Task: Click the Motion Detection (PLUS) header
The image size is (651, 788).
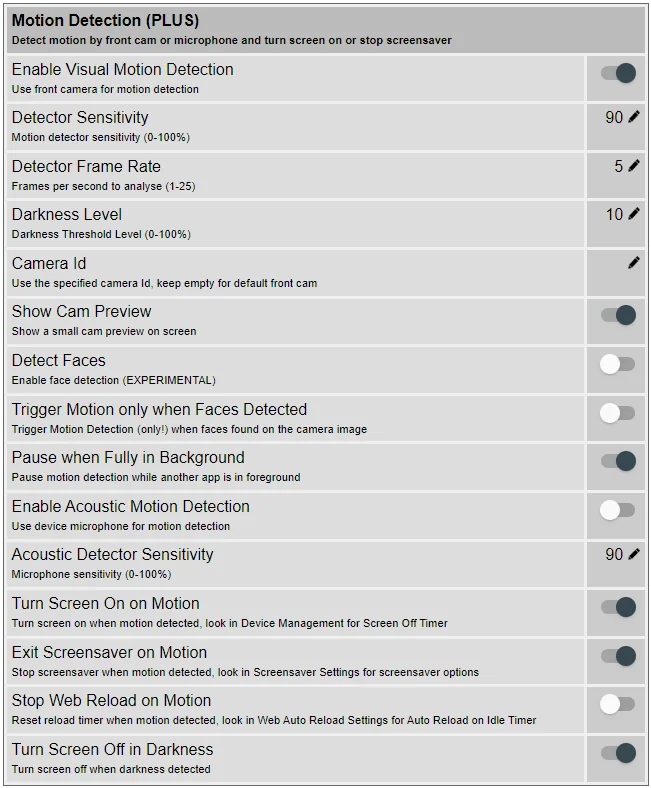Action: [106, 20]
